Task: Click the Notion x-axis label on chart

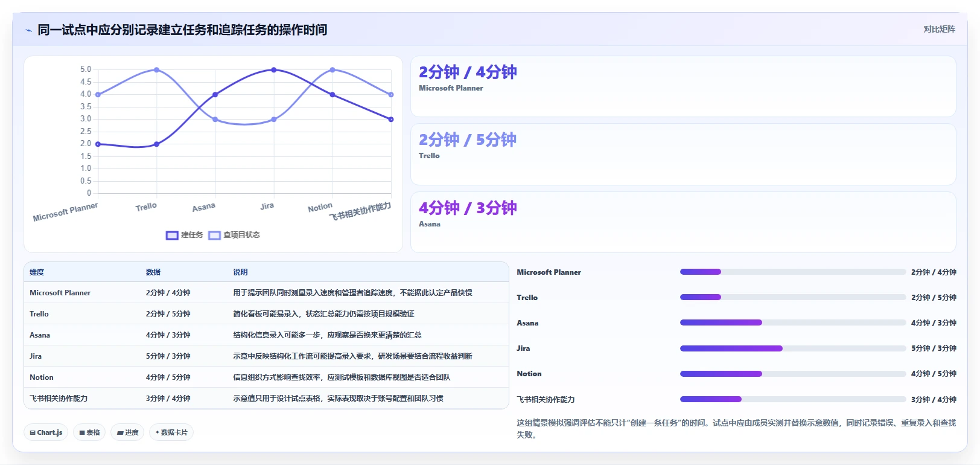Action: (x=320, y=207)
